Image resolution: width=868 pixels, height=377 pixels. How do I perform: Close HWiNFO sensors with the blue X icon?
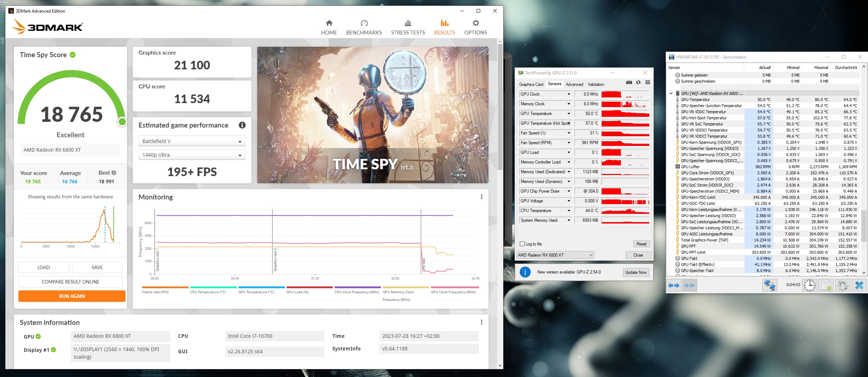pyautogui.click(x=859, y=285)
